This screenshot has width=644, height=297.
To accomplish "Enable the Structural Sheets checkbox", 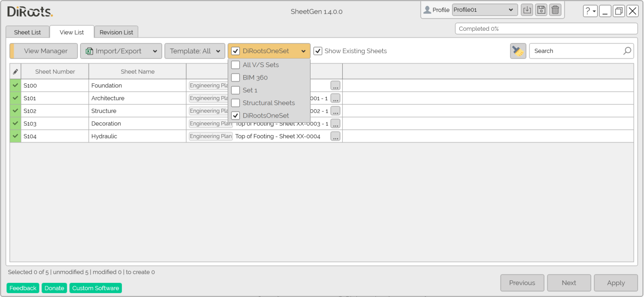I will 235,103.
